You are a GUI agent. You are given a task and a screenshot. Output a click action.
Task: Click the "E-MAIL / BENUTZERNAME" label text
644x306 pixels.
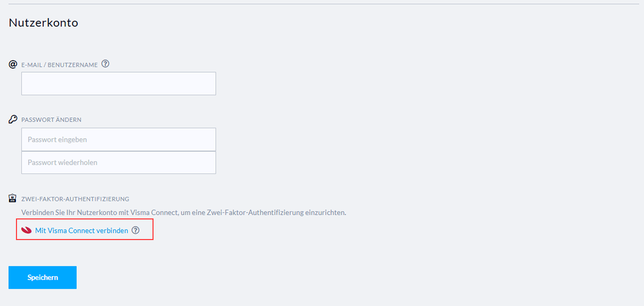(59, 65)
